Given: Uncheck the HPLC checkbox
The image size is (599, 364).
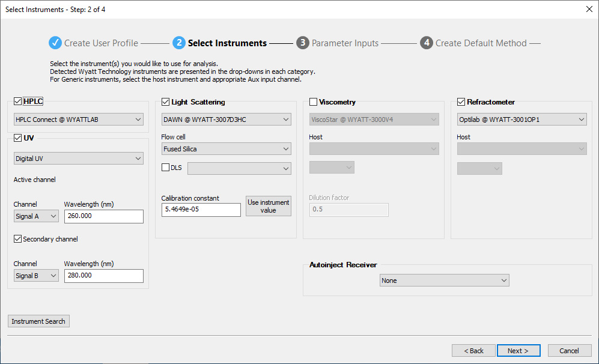Looking at the screenshot, I should 17,102.
